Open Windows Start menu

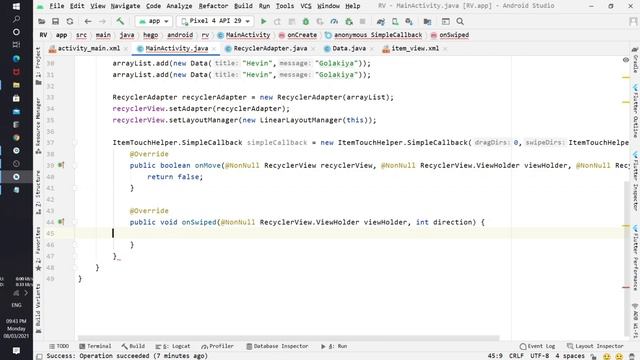click(16, 6)
